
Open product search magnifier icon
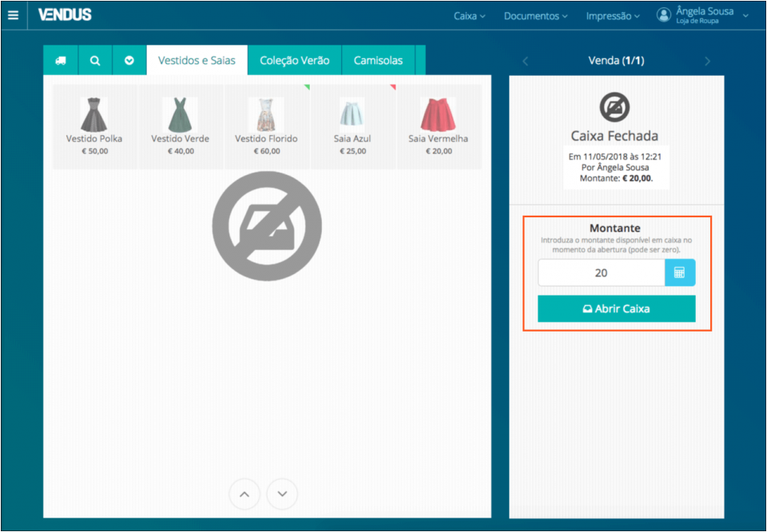[95, 61]
